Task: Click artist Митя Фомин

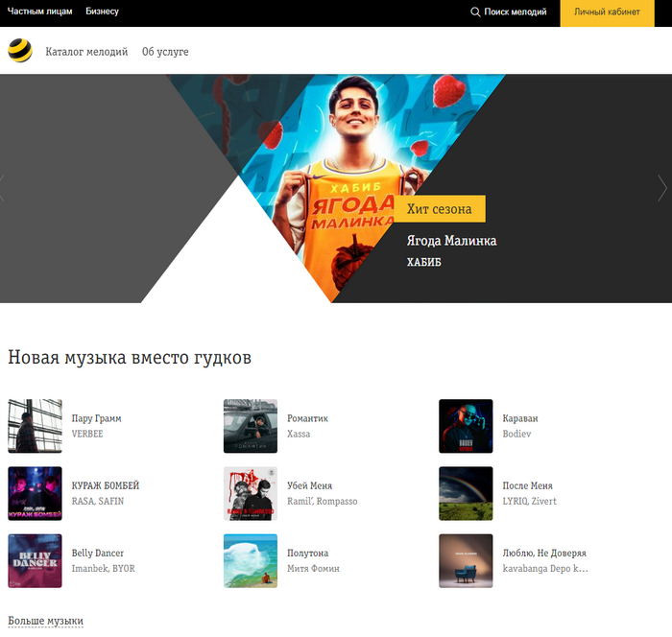Action: tap(313, 569)
